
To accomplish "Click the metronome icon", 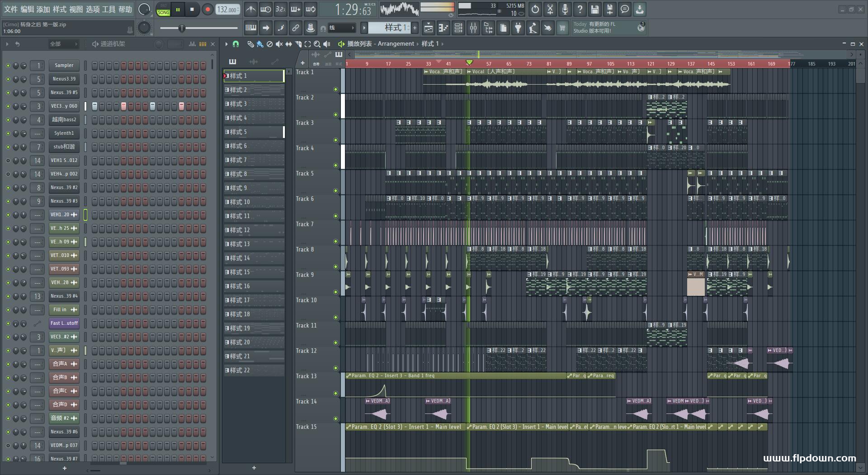I will 250,9.
